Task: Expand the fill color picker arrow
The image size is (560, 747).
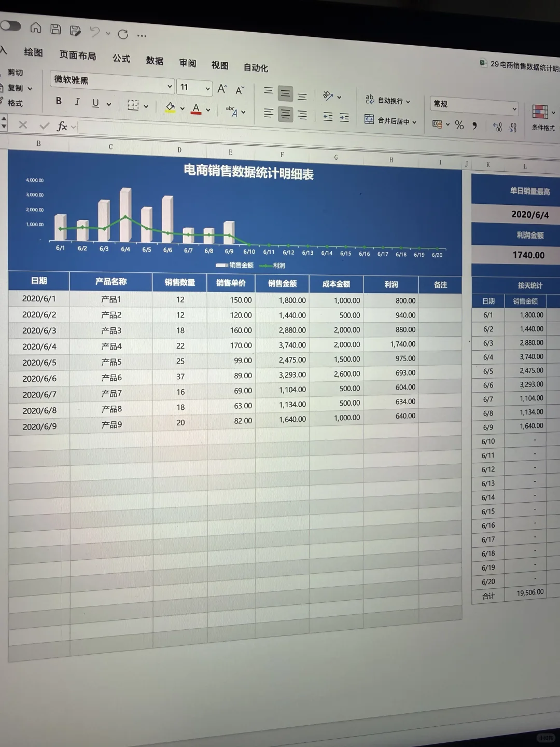Action: coord(183,108)
